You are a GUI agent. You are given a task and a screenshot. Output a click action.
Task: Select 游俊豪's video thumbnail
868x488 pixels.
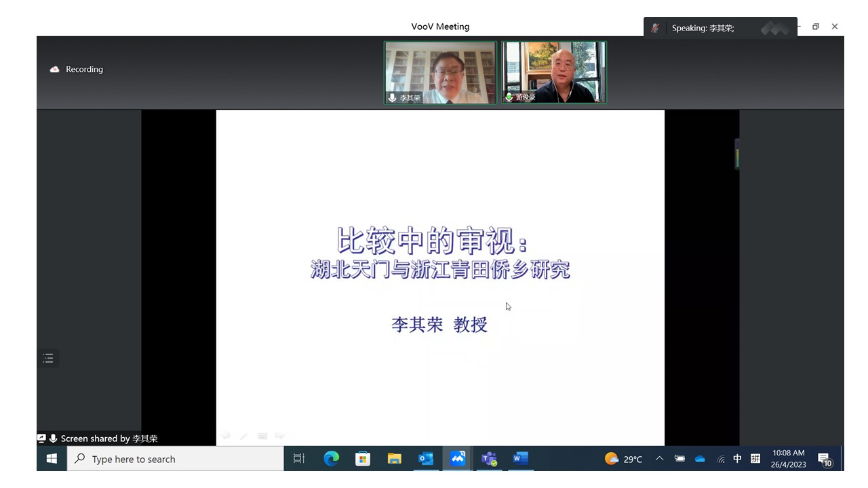pos(554,73)
